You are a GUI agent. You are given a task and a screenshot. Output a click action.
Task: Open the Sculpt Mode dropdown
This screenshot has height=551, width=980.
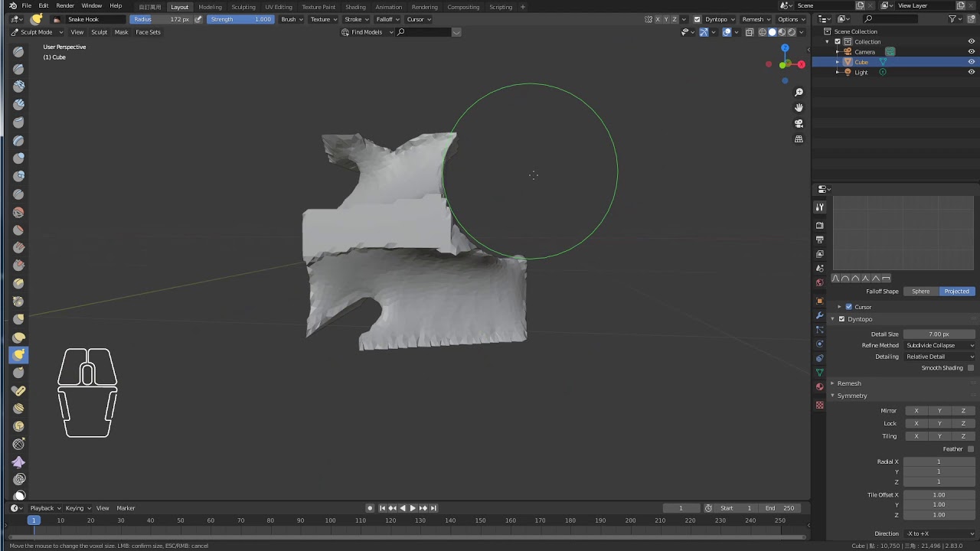[x=36, y=32]
